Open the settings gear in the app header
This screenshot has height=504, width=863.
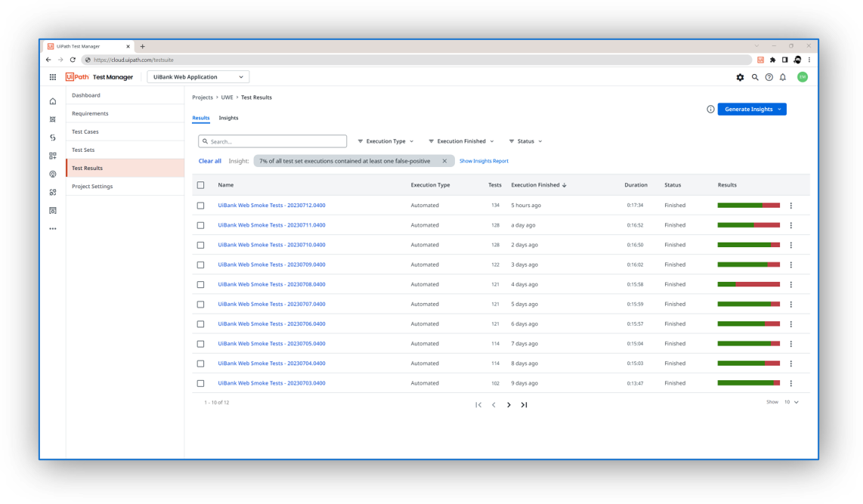click(741, 78)
